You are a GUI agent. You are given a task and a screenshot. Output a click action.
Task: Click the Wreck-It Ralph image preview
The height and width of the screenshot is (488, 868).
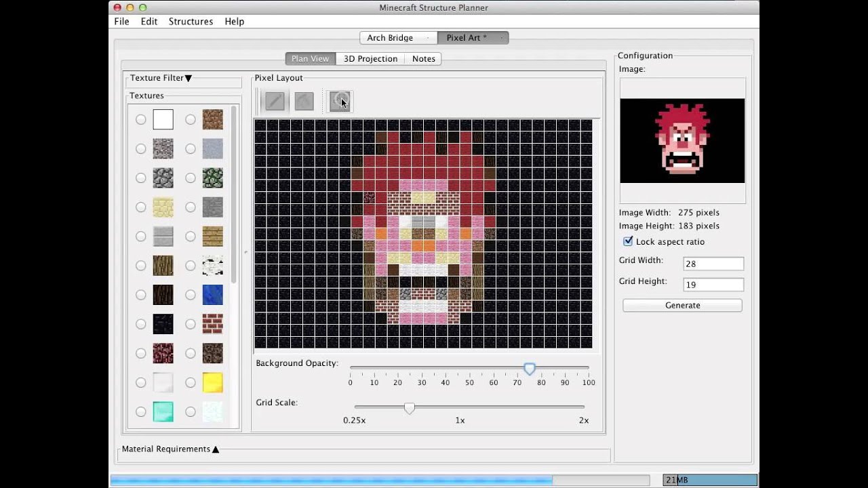tap(682, 141)
